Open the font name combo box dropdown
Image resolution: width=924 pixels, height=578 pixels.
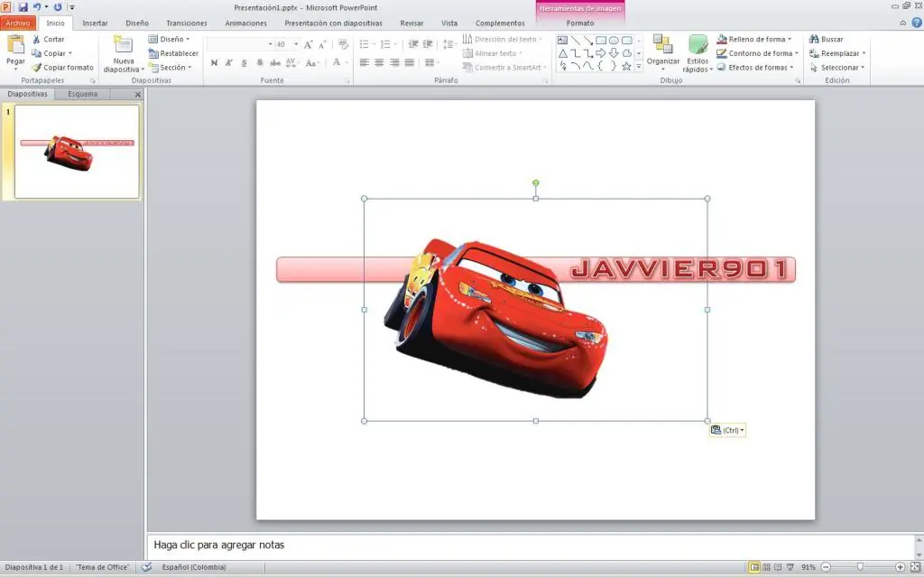(271, 44)
